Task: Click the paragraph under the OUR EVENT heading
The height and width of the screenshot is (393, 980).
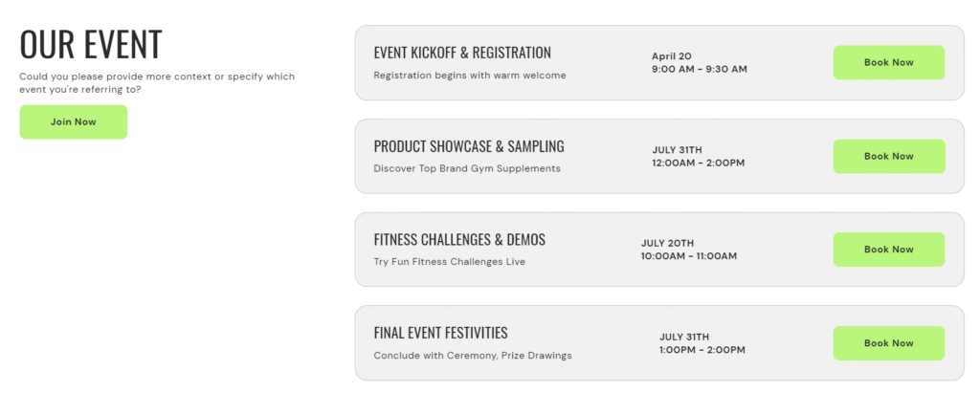Action: pyautogui.click(x=157, y=82)
